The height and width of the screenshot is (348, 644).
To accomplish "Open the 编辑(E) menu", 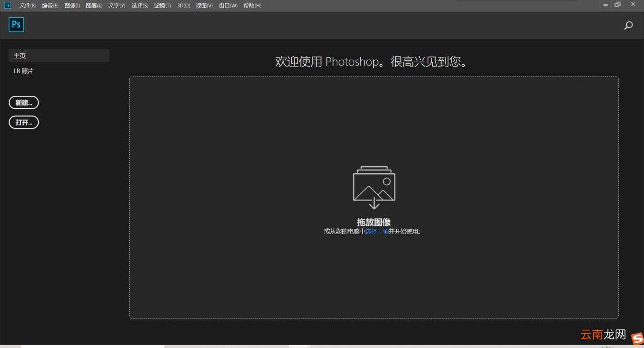I will (x=50, y=6).
